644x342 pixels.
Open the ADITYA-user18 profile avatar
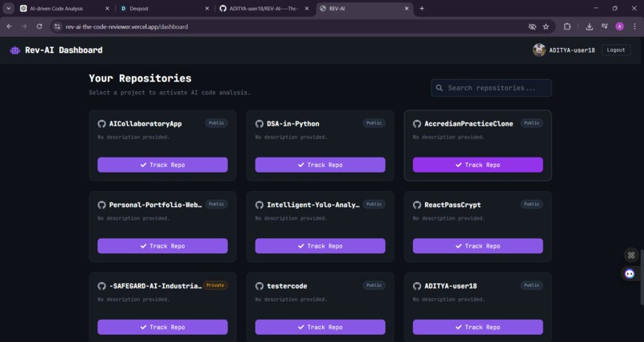pos(539,50)
